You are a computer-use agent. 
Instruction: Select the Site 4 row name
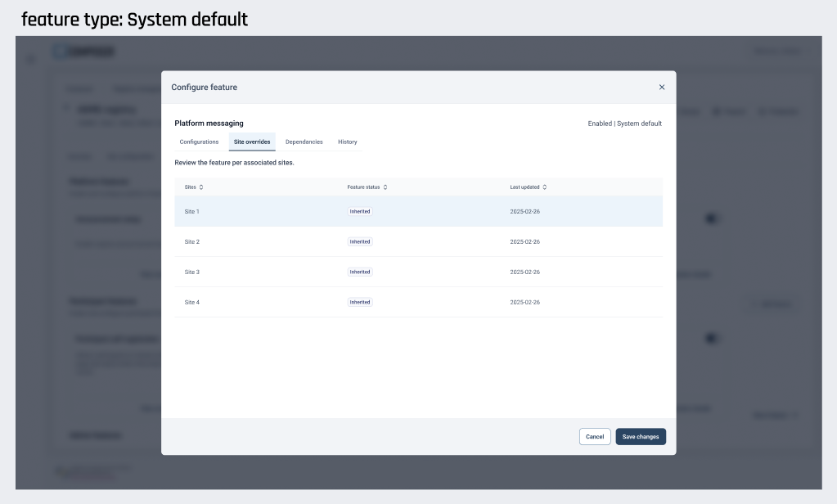191,302
